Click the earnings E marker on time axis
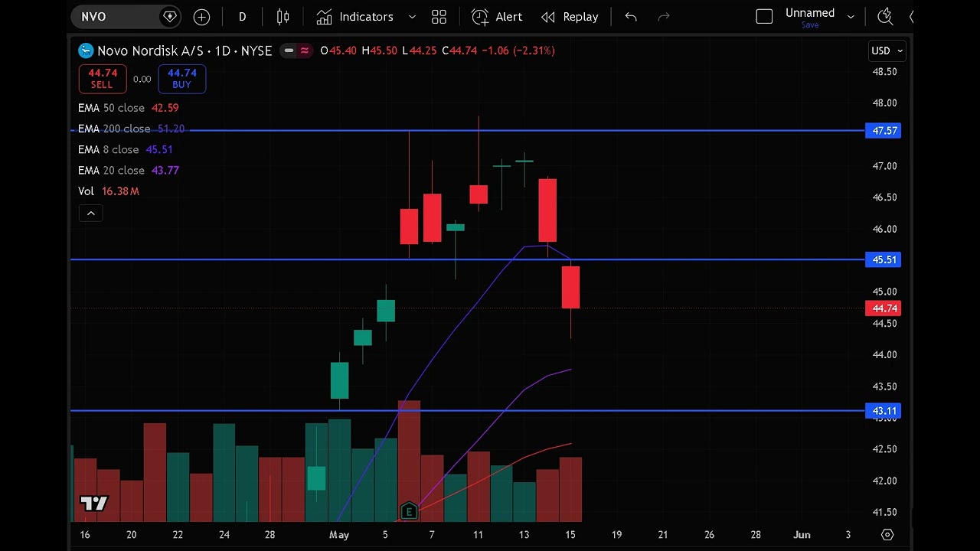This screenshot has width=980, height=551. (409, 511)
